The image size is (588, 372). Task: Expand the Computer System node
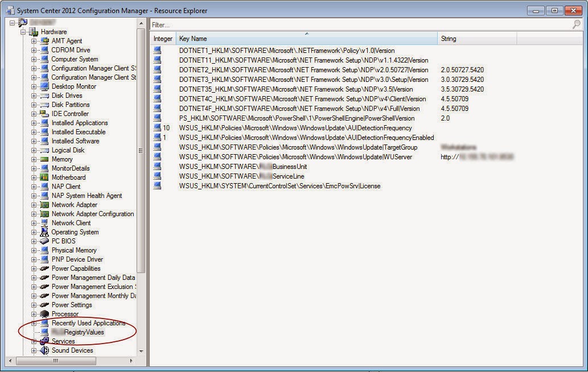[x=34, y=59]
